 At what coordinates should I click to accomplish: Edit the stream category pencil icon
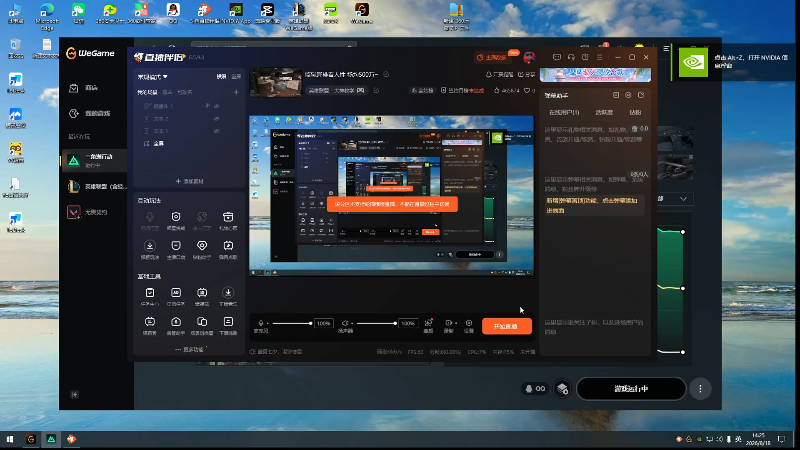(377, 90)
